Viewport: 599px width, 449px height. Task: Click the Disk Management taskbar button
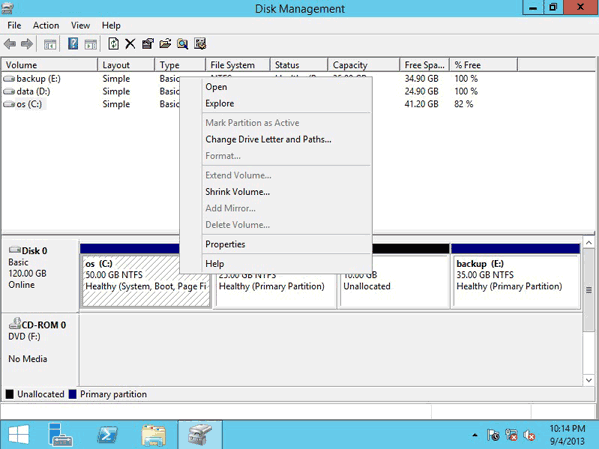200,435
